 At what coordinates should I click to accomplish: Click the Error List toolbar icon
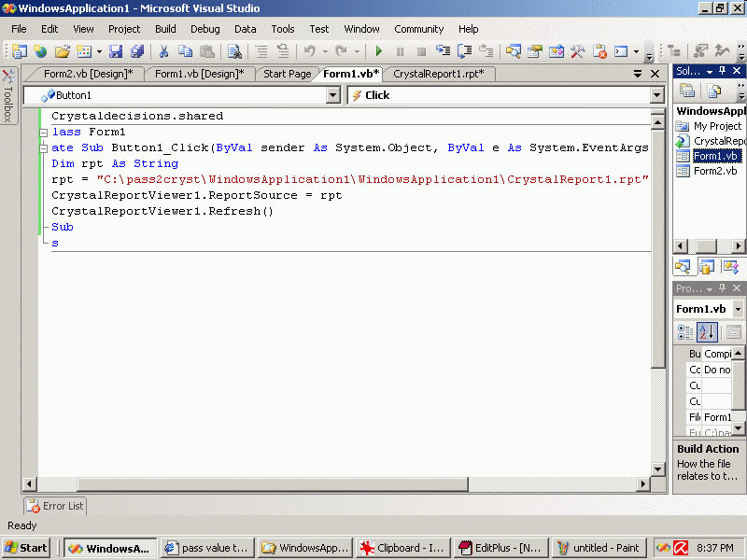[x=599, y=51]
